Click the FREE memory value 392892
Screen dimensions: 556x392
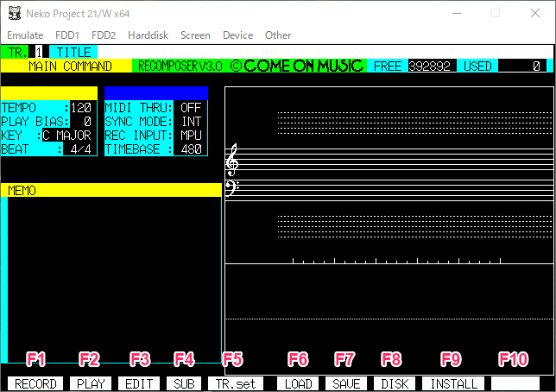tap(429, 66)
